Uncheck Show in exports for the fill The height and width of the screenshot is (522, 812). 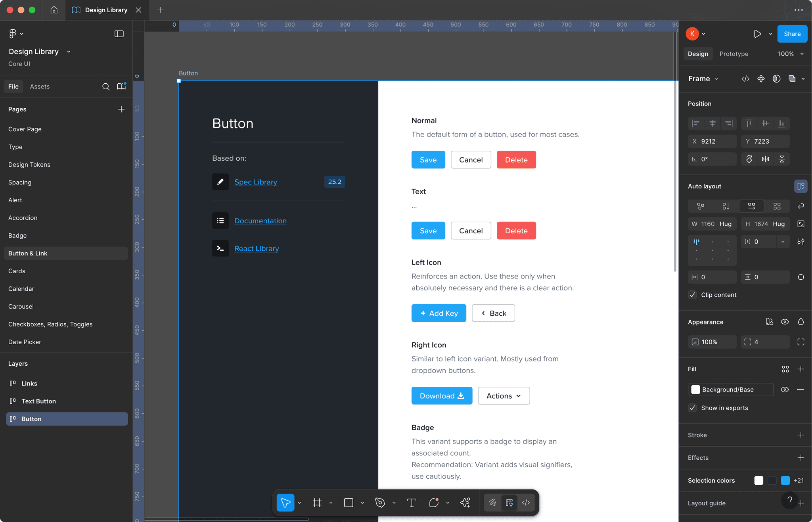click(693, 408)
